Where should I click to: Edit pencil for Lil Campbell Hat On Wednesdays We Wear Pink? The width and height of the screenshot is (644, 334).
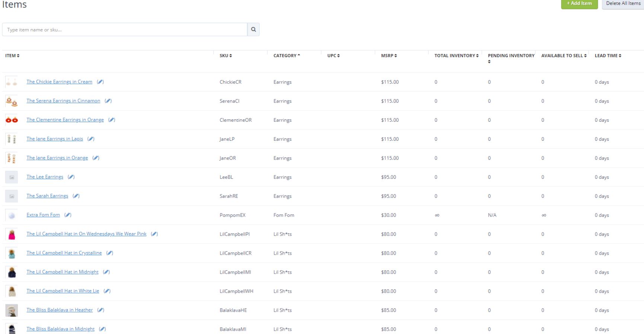(154, 234)
